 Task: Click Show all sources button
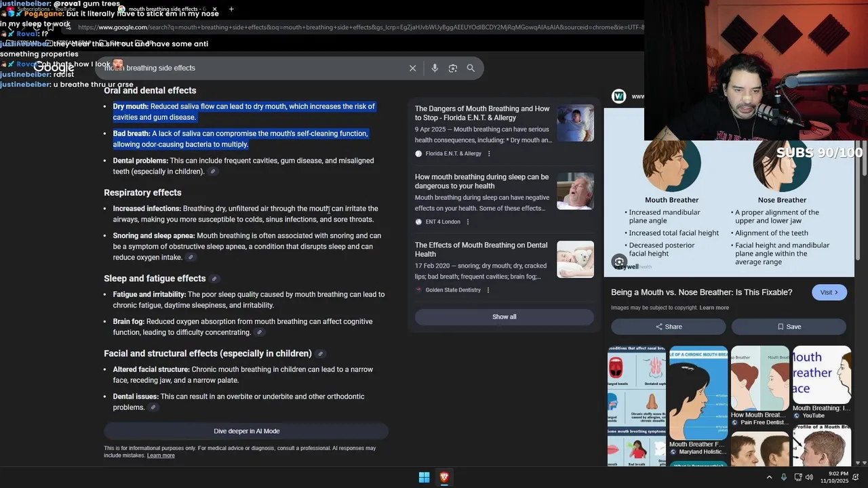[504, 317]
